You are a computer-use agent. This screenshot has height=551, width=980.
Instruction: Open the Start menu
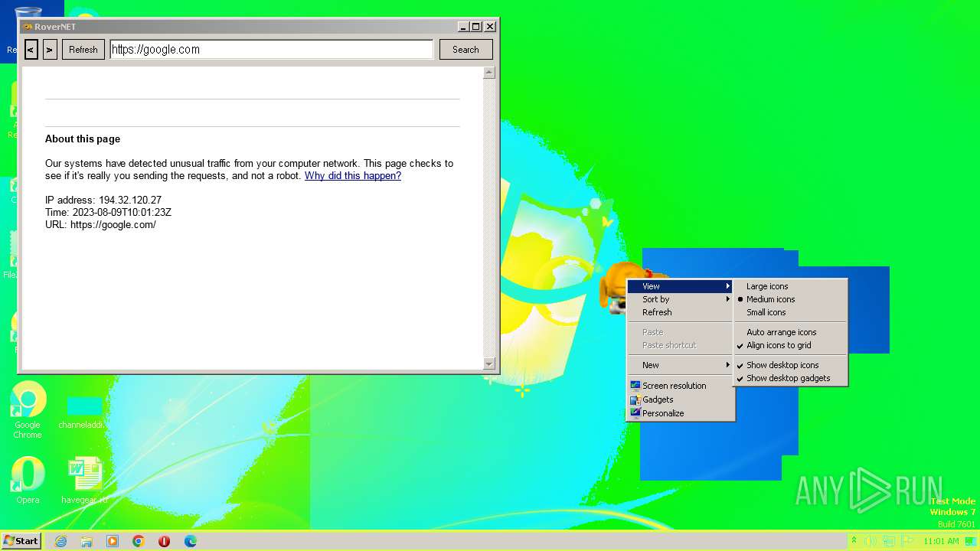21,541
